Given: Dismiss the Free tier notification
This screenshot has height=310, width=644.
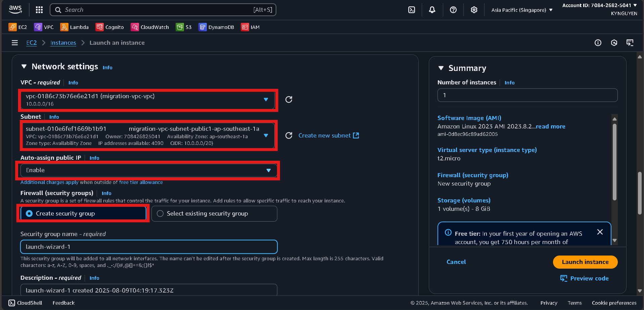Looking at the screenshot, I should [x=600, y=232].
